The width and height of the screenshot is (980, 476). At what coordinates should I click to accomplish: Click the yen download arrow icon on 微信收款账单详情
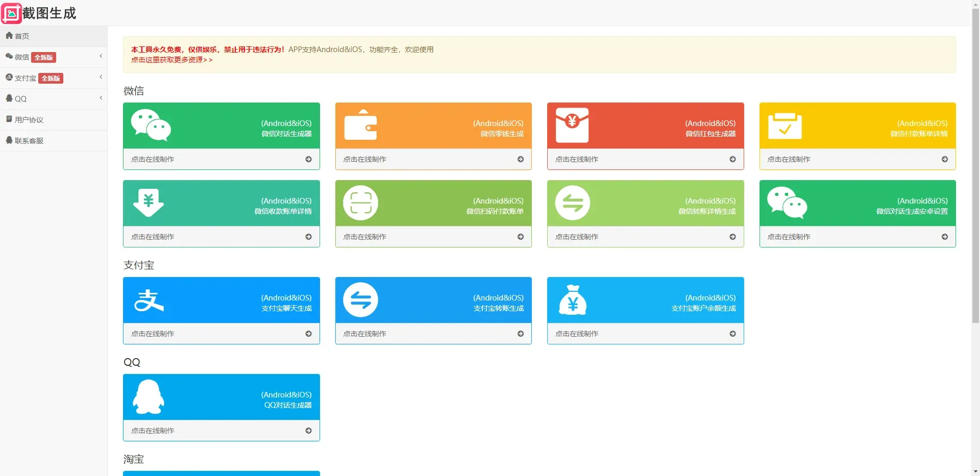148,203
